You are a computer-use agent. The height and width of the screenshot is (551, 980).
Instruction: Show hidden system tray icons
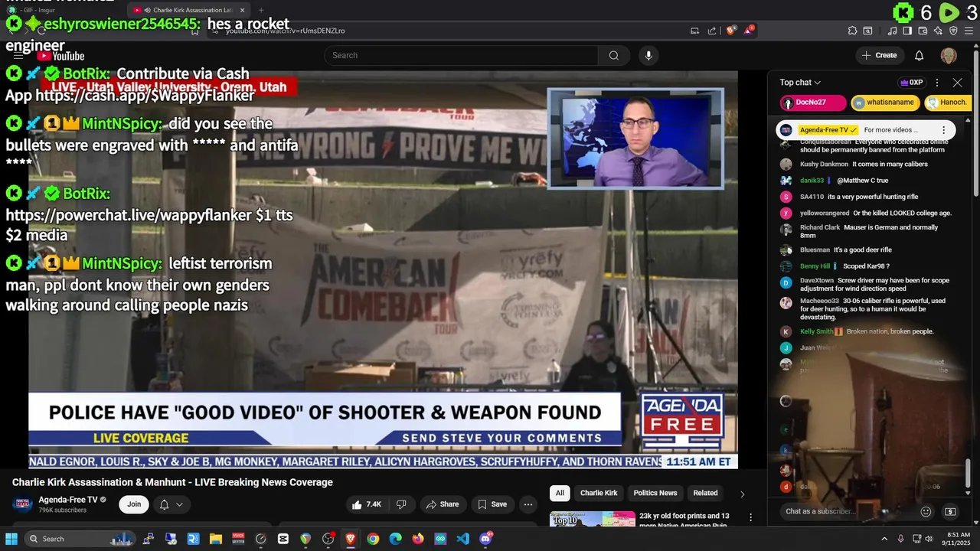[884, 539]
